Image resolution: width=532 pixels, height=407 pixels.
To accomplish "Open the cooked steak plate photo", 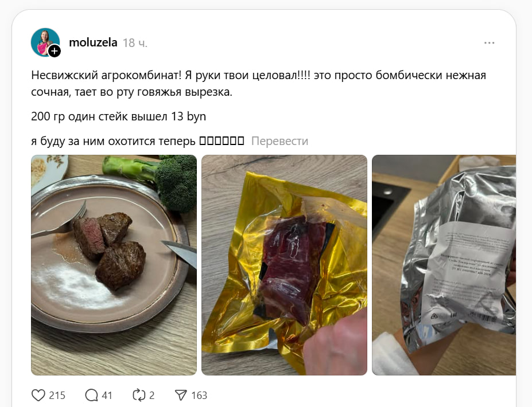I will pyautogui.click(x=114, y=265).
